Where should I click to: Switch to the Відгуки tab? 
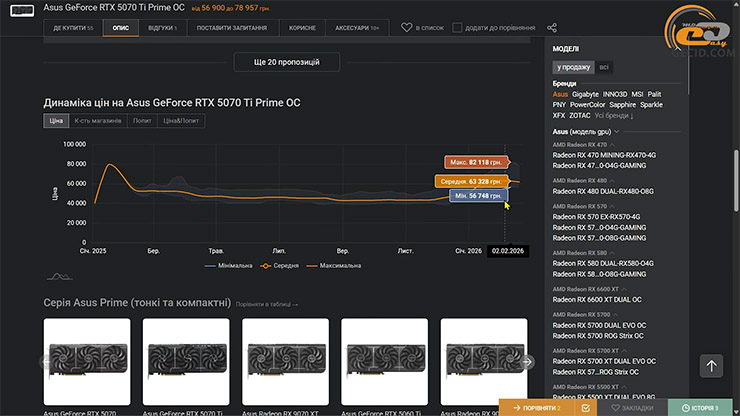point(162,28)
